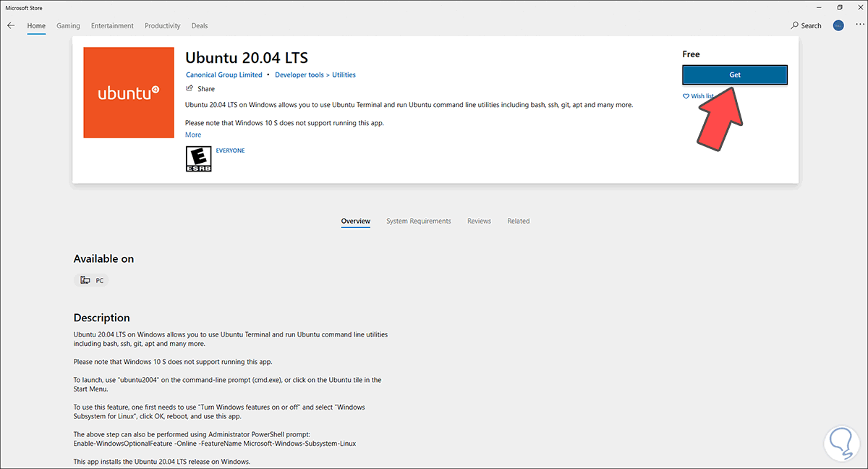The image size is (868, 469).
Task: Open Canonical Group Limited publisher link
Action: point(224,75)
